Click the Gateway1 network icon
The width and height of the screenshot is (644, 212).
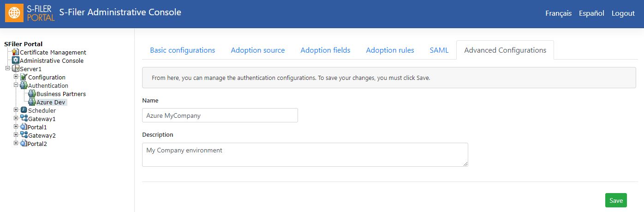coord(24,119)
